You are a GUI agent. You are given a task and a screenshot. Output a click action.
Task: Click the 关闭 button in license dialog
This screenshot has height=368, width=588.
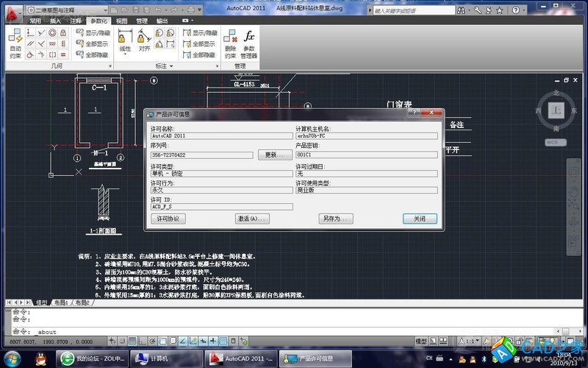pyautogui.click(x=420, y=219)
